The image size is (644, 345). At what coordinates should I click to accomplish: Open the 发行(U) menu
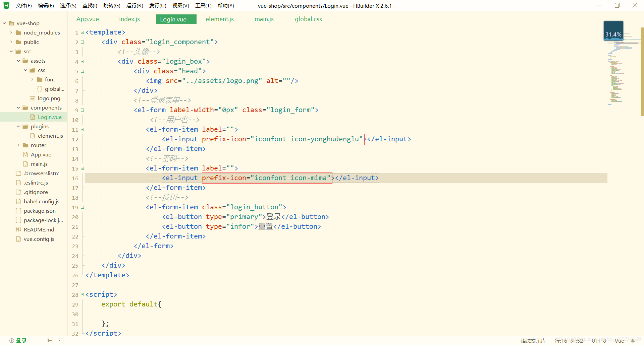tap(158, 6)
